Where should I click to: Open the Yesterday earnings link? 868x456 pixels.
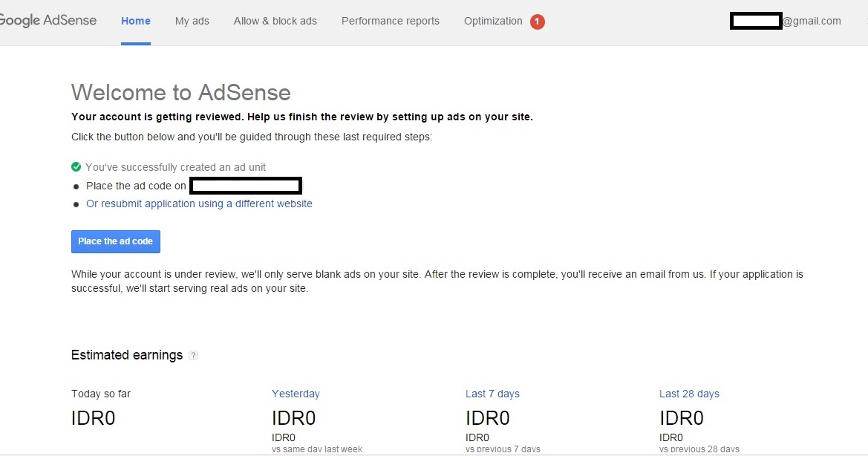(x=296, y=394)
